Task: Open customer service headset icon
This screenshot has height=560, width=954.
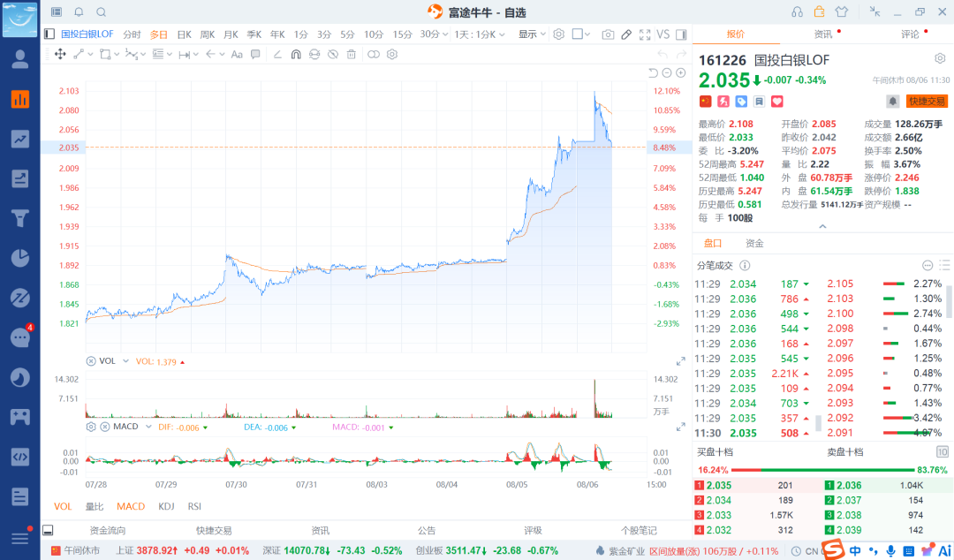Action: [x=797, y=11]
